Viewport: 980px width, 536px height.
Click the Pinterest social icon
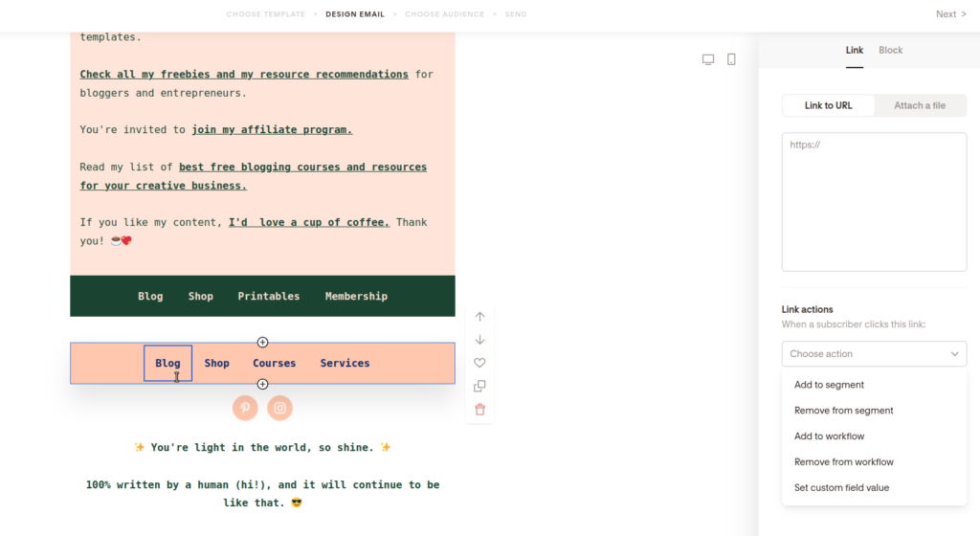pyautogui.click(x=245, y=408)
